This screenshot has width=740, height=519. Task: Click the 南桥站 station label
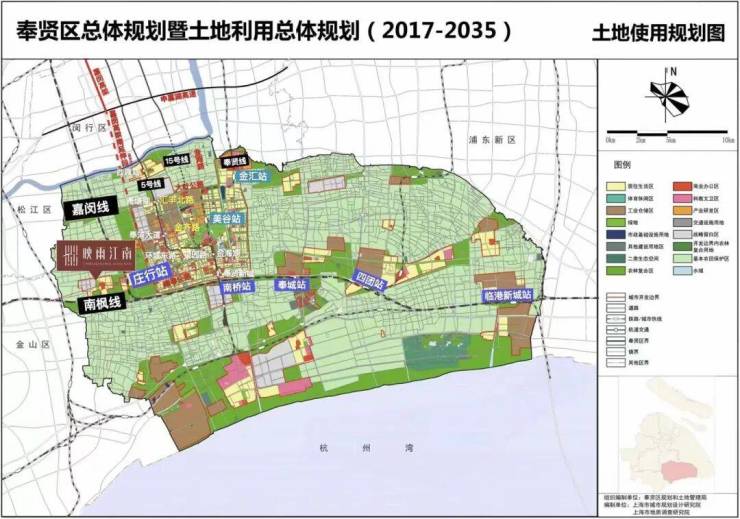point(238,286)
